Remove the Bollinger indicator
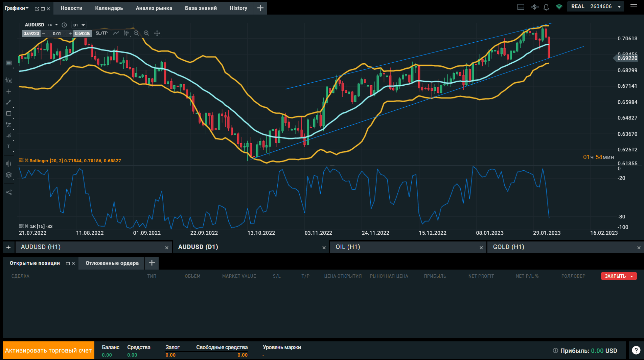This screenshot has width=644, height=360. pyautogui.click(x=26, y=161)
